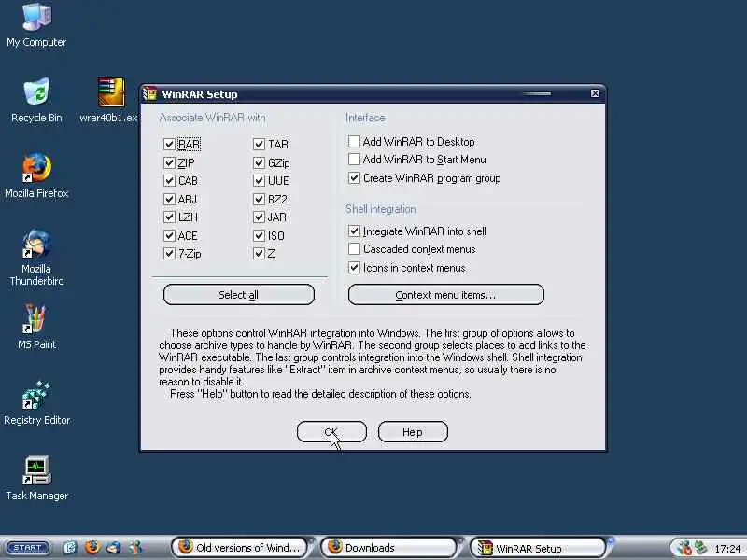Click the Associate WinRAR with heading
Image resolution: width=747 pixels, height=560 pixels.
click(x=213, y=118)
